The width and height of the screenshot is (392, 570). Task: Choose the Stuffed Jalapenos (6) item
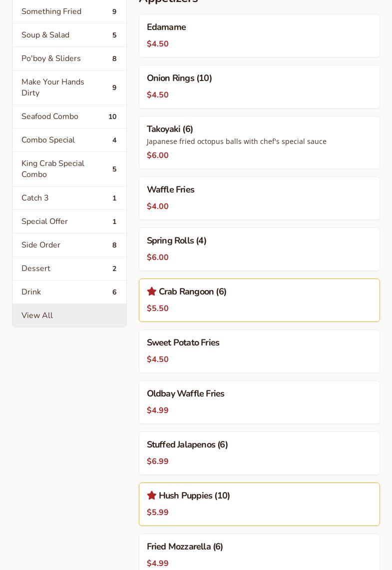click(x=259, y=453)
